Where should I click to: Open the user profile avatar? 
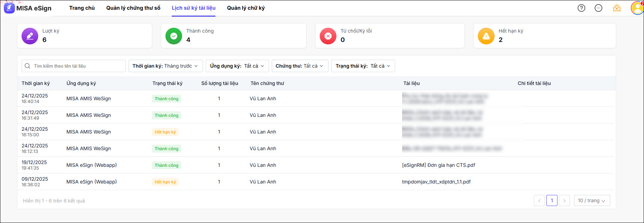point(637,8)
